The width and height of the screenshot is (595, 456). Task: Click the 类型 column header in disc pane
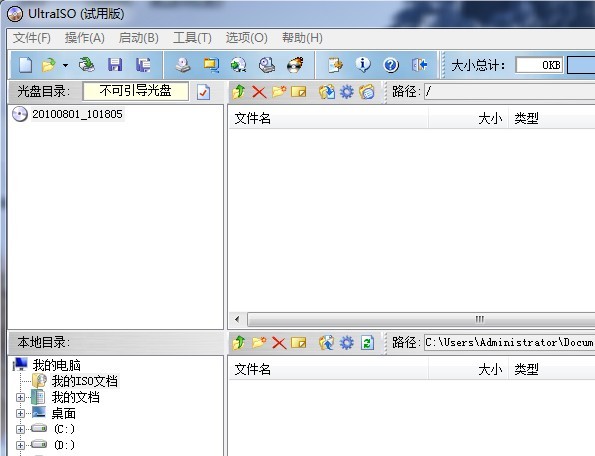551,118
